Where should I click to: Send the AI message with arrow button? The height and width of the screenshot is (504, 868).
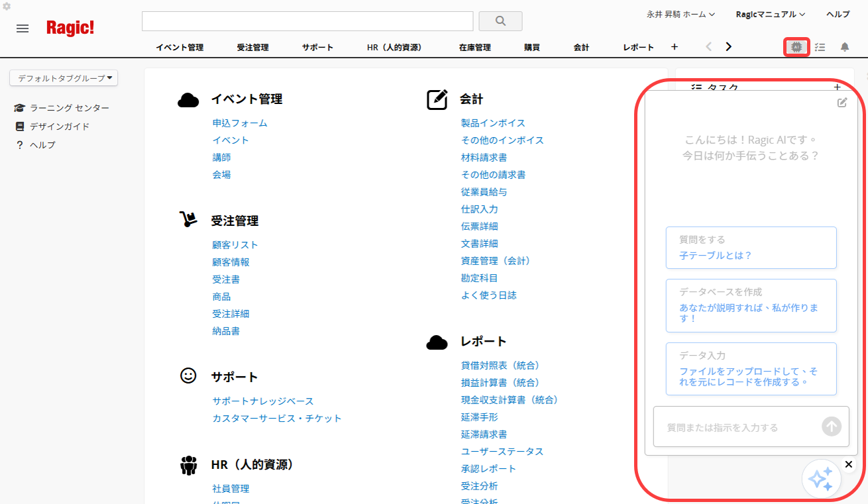point(831,427)
